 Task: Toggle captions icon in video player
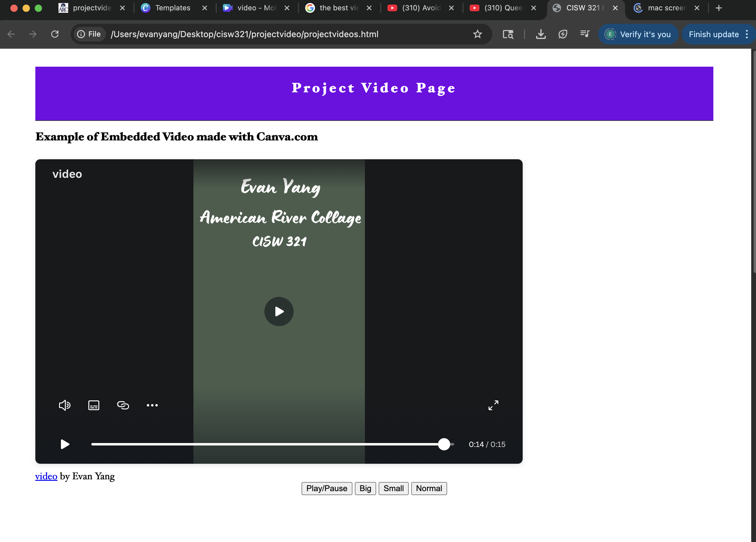click(94, 405)
